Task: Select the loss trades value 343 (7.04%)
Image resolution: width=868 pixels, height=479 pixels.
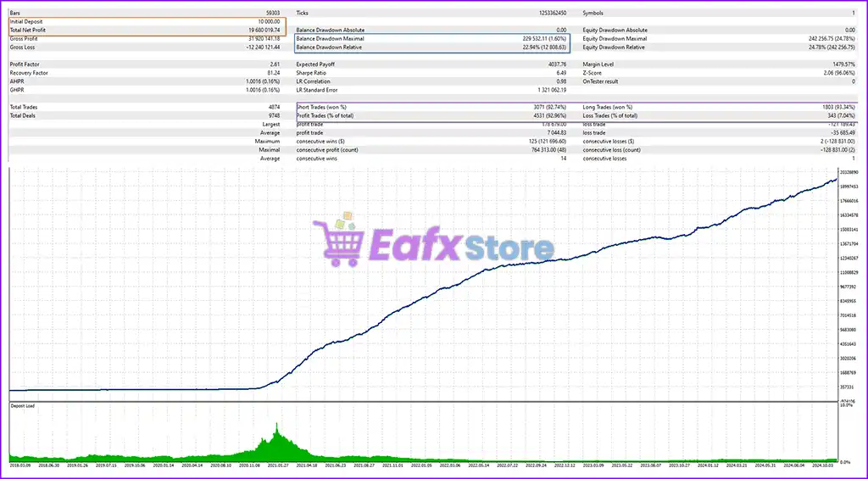Action: click(840, 116)
